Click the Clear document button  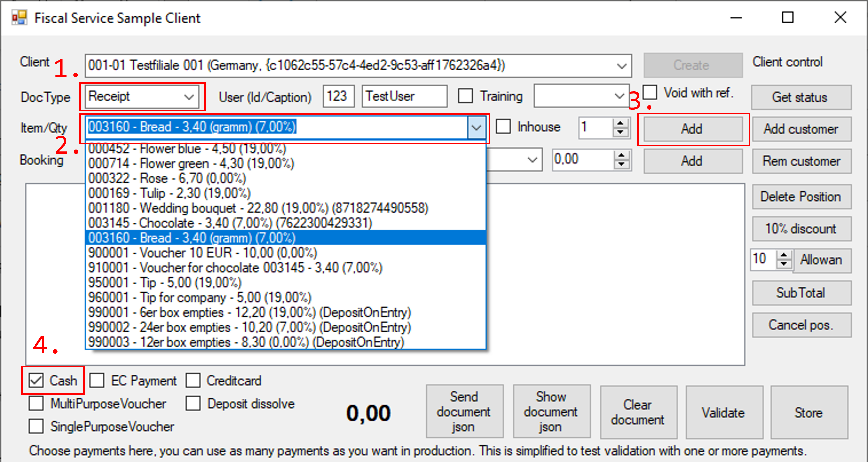pos(638,412)
